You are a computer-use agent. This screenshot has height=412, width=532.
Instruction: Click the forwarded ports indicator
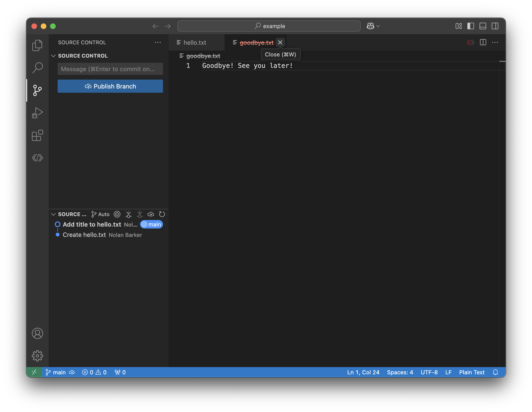click(120, 372)
